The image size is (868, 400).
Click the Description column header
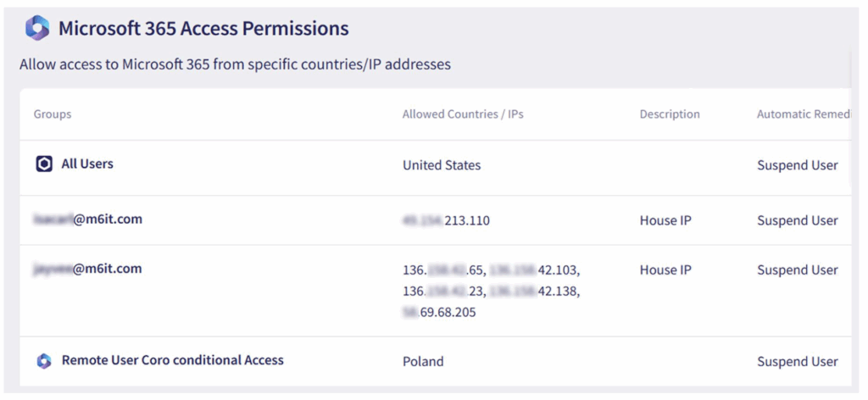point(670,114)
